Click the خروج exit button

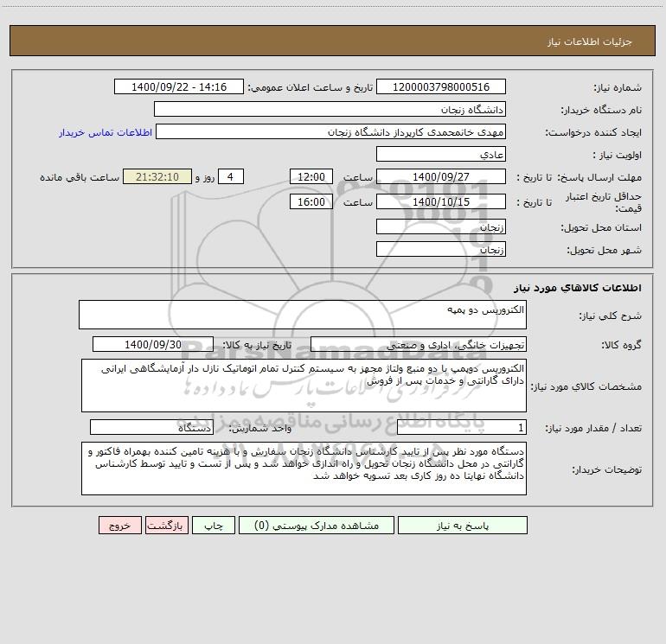pyautogui.click(x=119, y=525)
